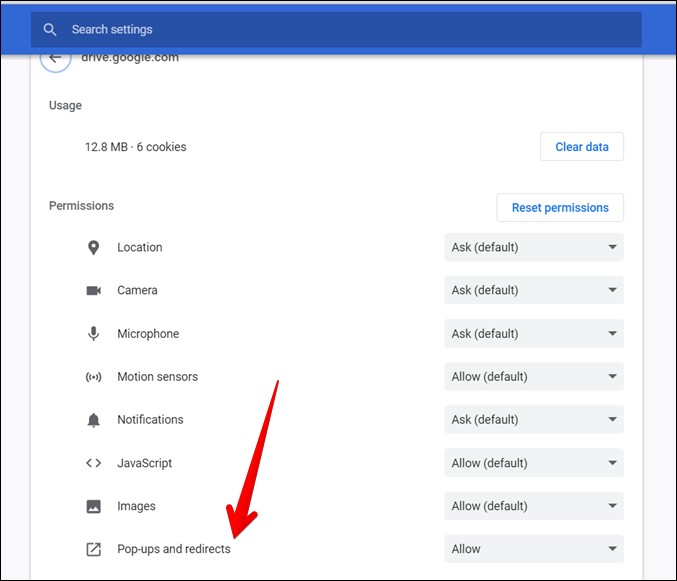The height and width of the screenshot is (581, 677).
Task: Focus the Search settings field
Action: click(x=336, y=29)
